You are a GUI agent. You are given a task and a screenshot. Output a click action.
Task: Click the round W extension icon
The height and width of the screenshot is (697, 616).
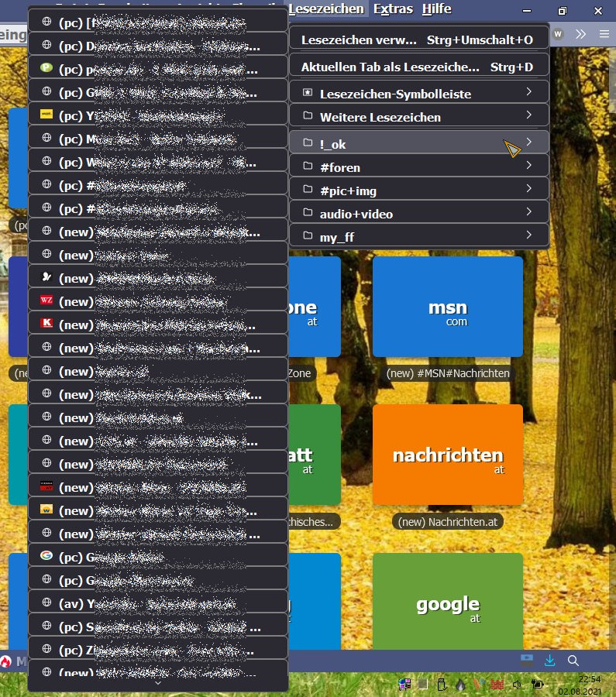coord(558,34)
